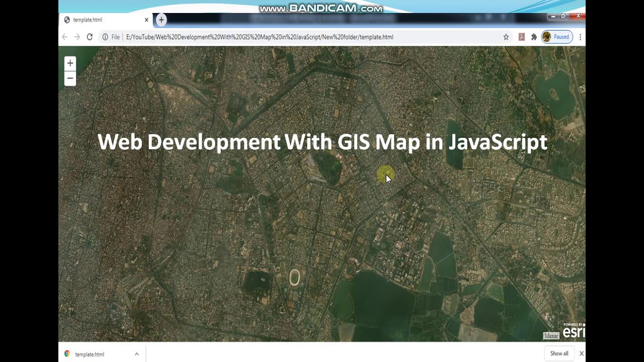Zoom in on the map
Image resolution: width=644 pixels, height=362 pixels.
click(70, 63)
